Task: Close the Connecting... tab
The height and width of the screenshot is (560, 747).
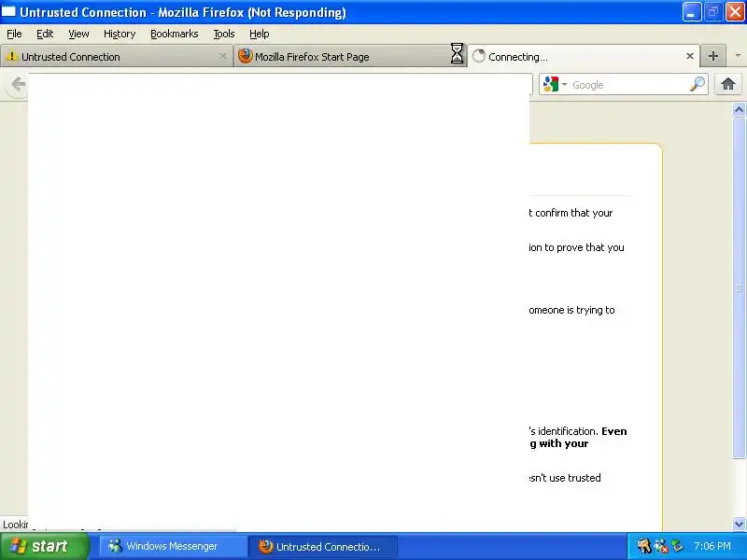Action: pos(689,56)
